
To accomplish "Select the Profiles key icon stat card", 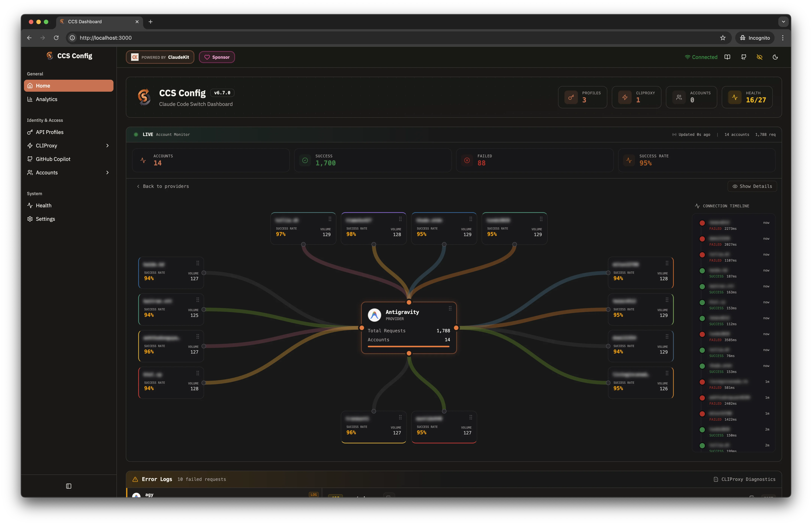I will pos(572,97).
